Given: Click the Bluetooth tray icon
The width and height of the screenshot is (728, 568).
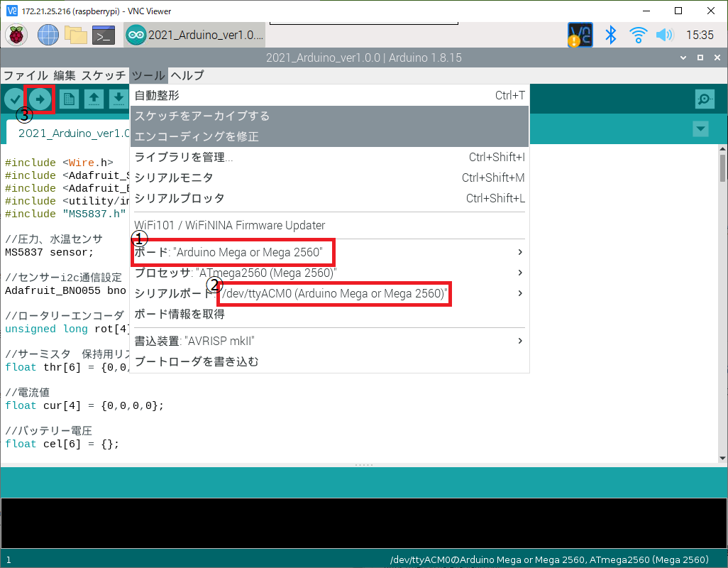Looking at the screenshot, I should (x=611, y=35).
